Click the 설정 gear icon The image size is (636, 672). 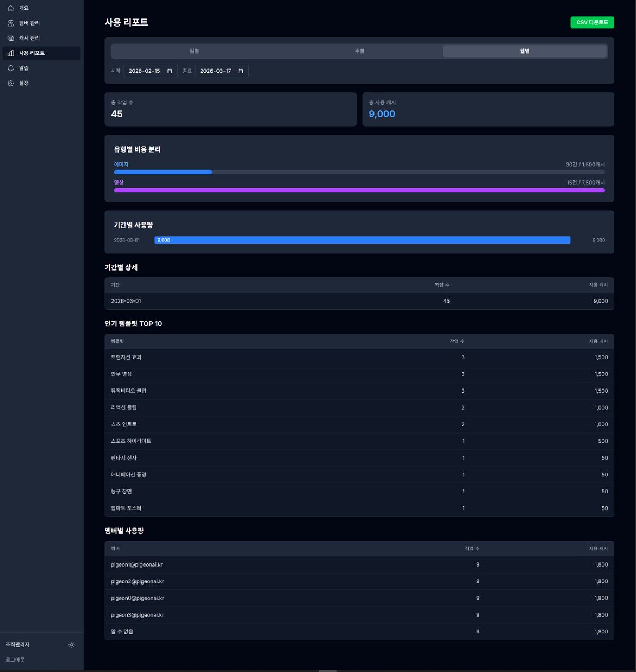click(x=10, y=83)
